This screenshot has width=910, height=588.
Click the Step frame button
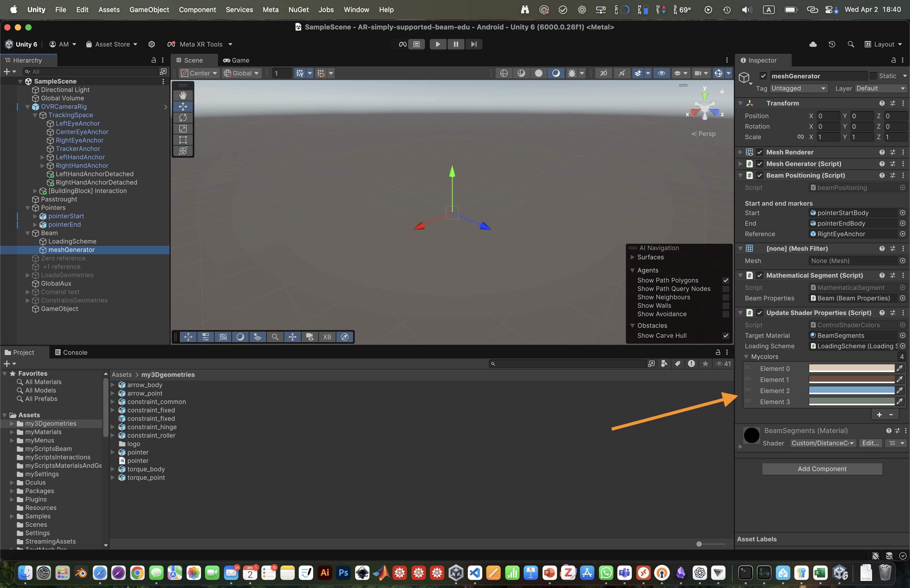click(473, 44)
